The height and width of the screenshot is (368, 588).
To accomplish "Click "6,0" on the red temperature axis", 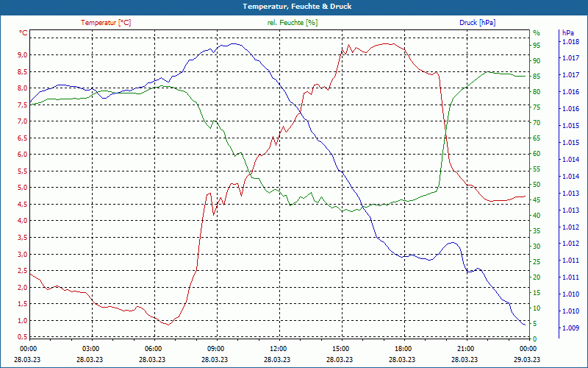I will [23, 155].
